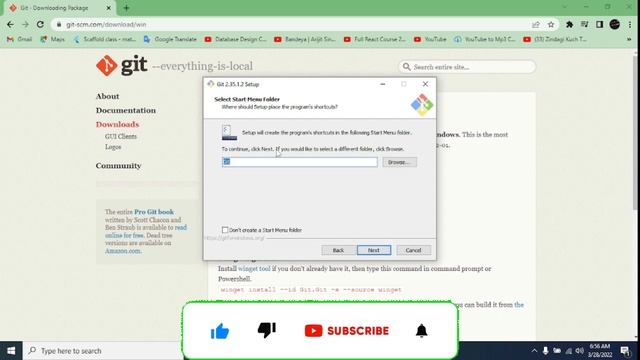This screenshot has height=360, width=640.
Task: Click the git logo on the website
Action: click(122, 65)
